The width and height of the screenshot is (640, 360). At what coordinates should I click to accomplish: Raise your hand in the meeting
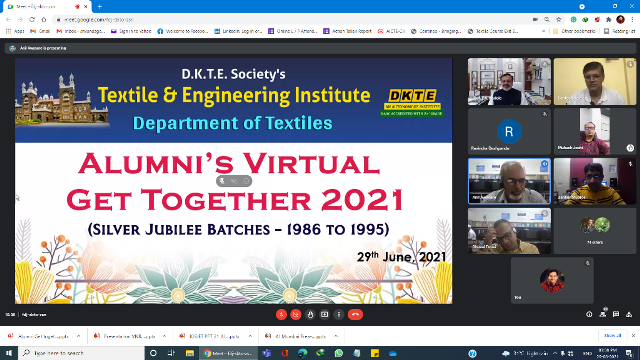[x=310, y=315]
